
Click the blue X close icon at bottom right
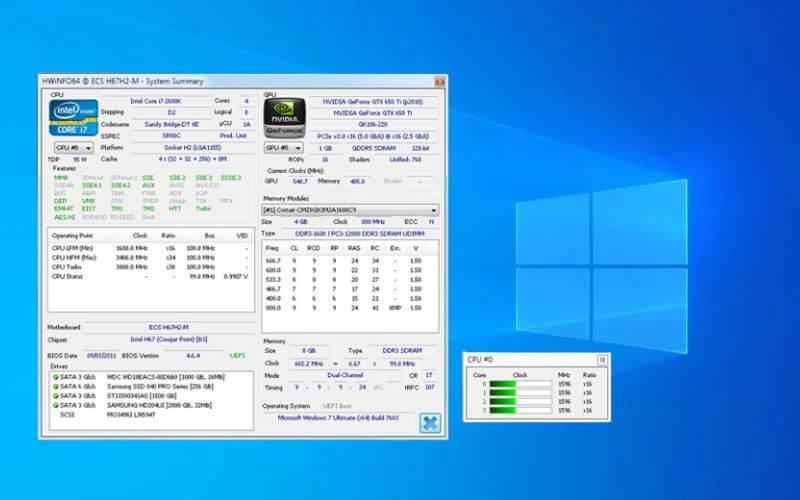click(429, 423)
